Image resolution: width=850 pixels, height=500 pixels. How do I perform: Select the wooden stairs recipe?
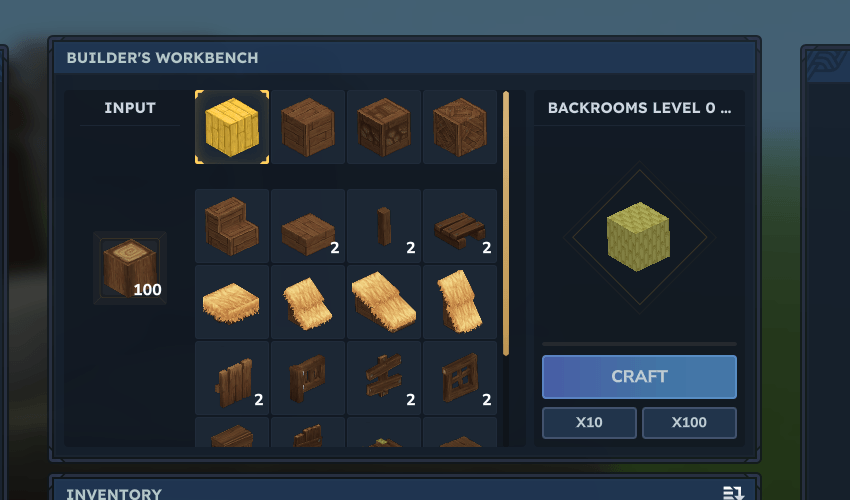click(232, 226)
